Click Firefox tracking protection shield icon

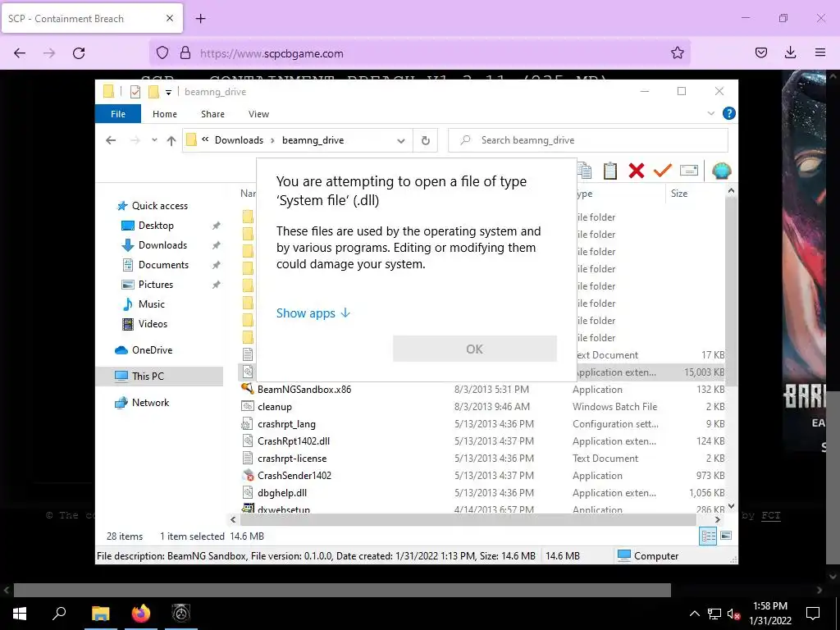click(162, 53)
